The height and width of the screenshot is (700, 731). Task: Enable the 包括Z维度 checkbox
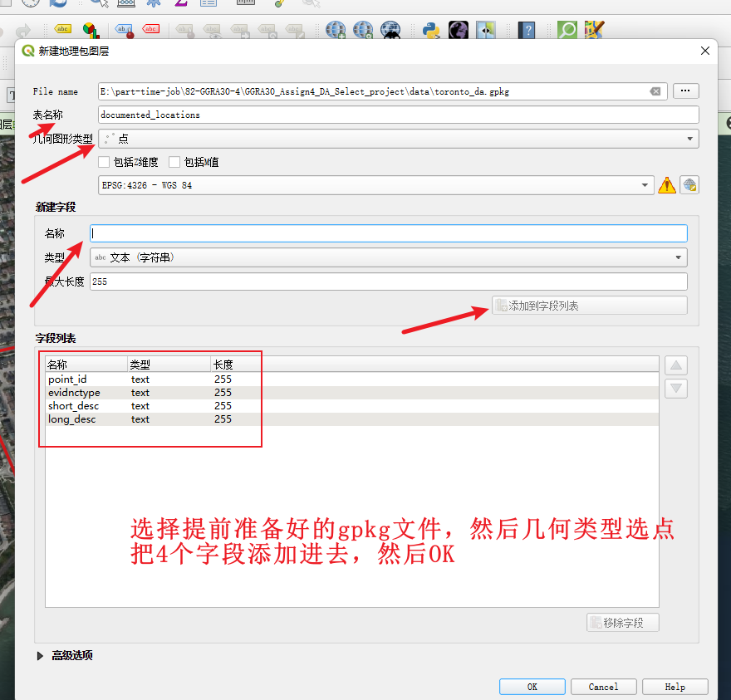(x=104, y=162)
